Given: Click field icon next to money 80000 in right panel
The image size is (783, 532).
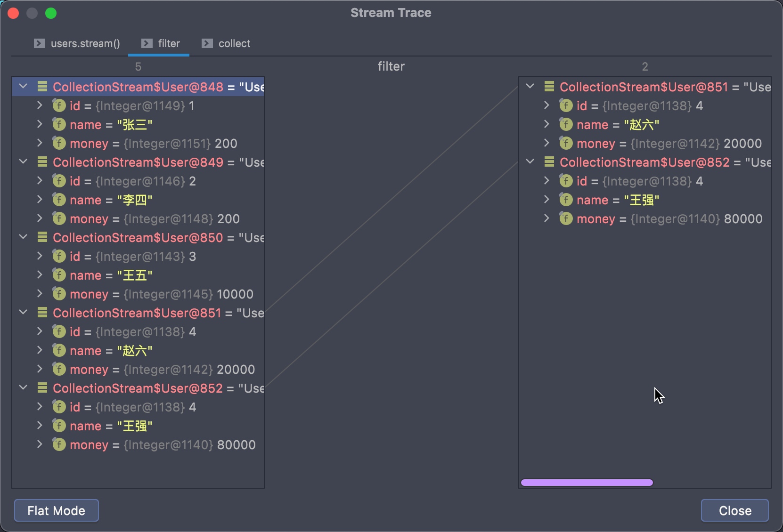Looking at the screenshot, I should point(566,218).
